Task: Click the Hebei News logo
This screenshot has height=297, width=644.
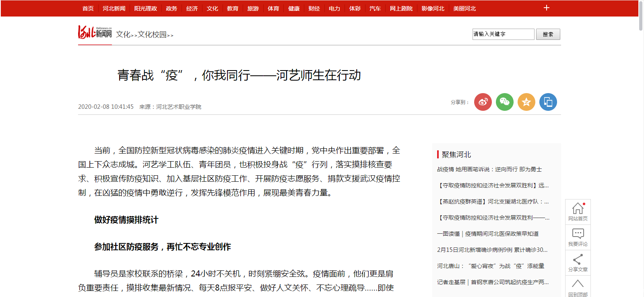Action: (x=95, y=32)
